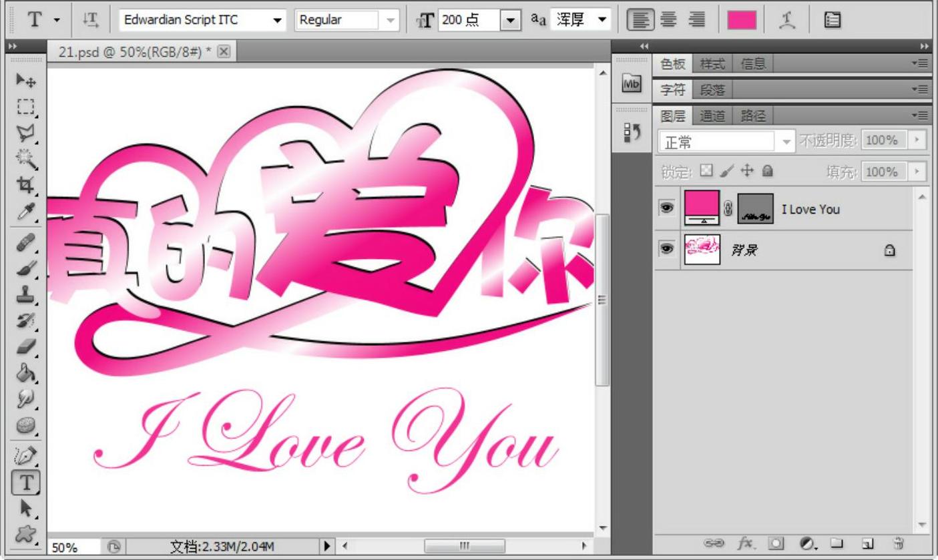Close the 21.psd document tab

pos(224,52)
